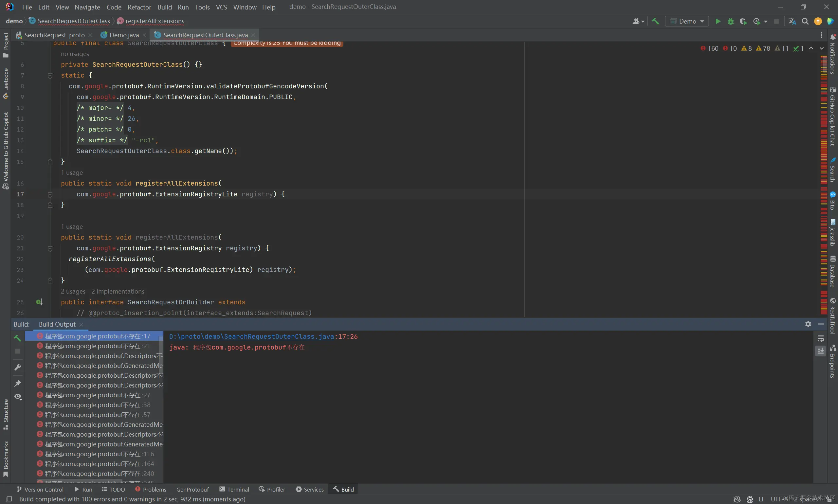Click the Build project hammer icon

[x=655, y=21]
